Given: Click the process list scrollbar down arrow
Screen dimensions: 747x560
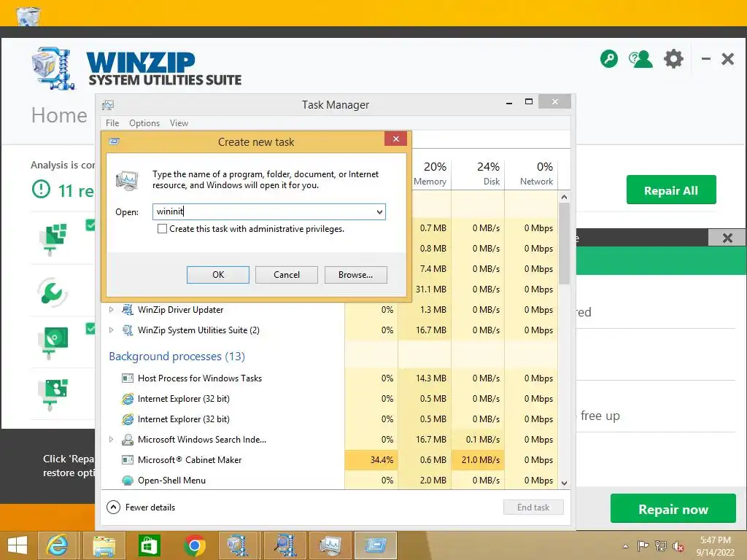Looking at the screenshot, I should click(564, 483).
